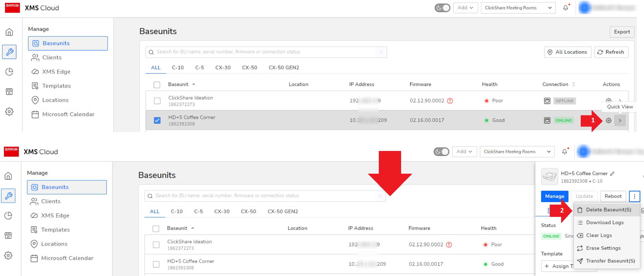Open the three-dot more options menu
The height and width of the screenshot is (276, 644).
pyautogui.click(x=634, y=196)
